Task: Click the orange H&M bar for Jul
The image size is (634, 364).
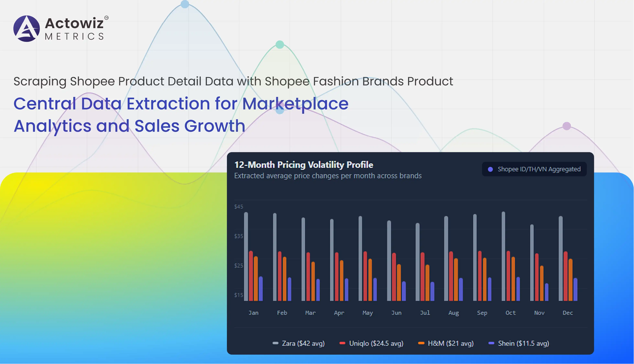Action: pyautogui.click(x=428, y=283)
